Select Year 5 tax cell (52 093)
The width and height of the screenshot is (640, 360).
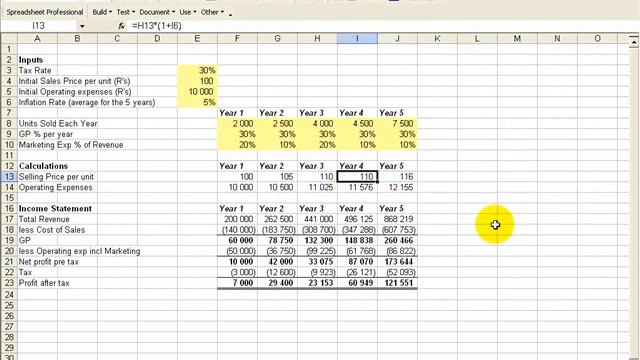(x=397, y=272)
